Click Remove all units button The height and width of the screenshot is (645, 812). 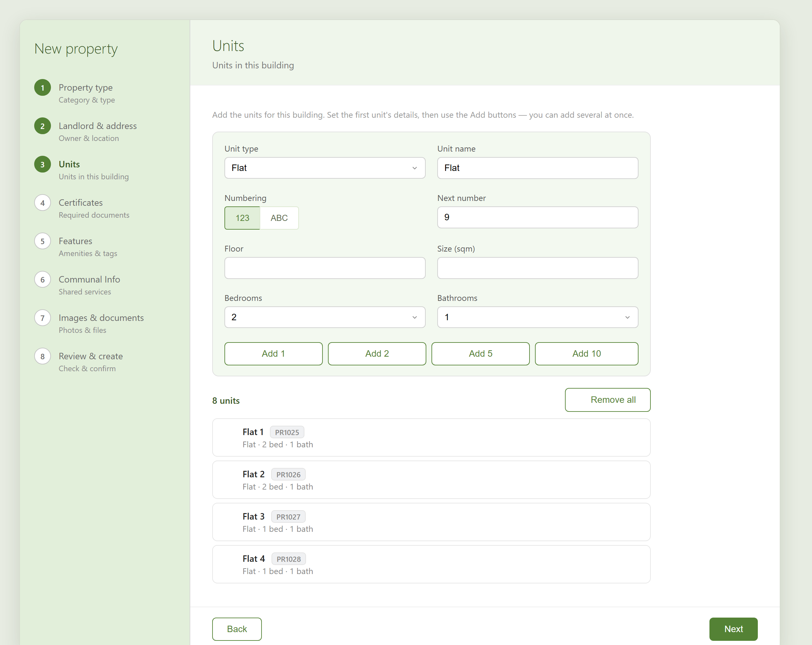point(608,400)
